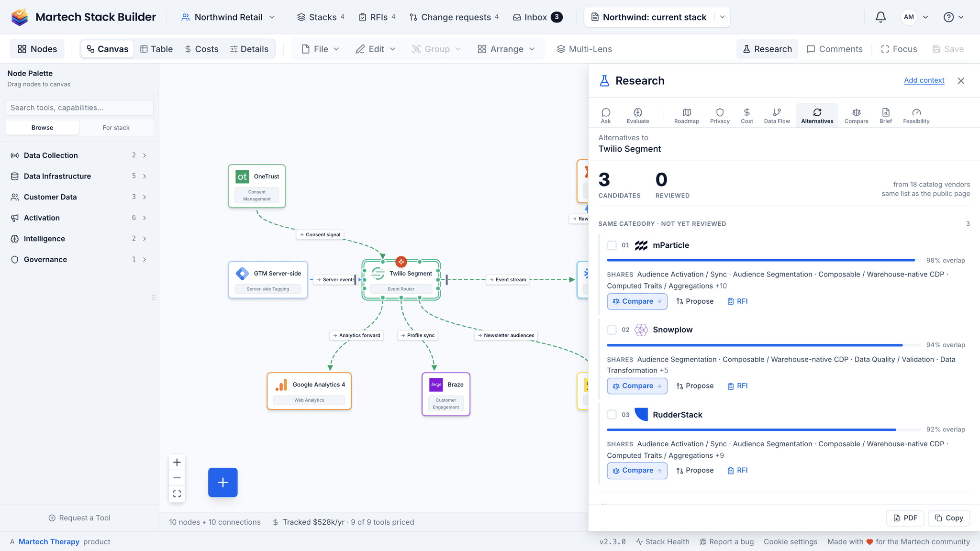Open the Arrange dropdown

pyautogui.click(x=506, y=49)
